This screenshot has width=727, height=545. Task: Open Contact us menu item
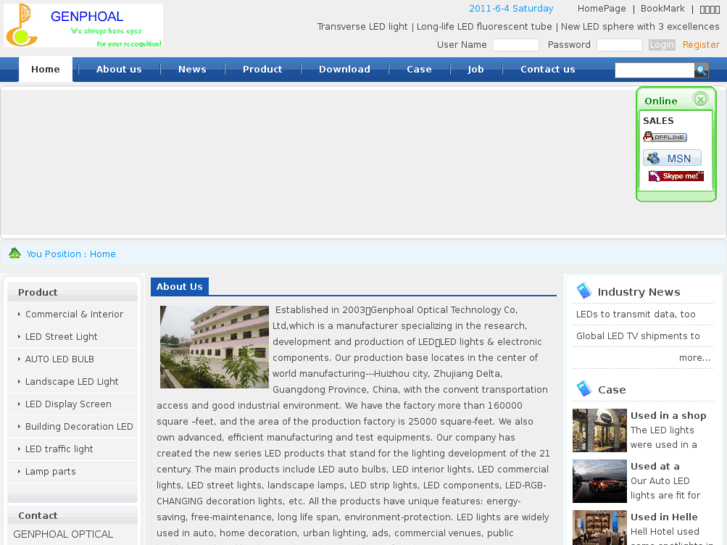(x=548, y=70)
